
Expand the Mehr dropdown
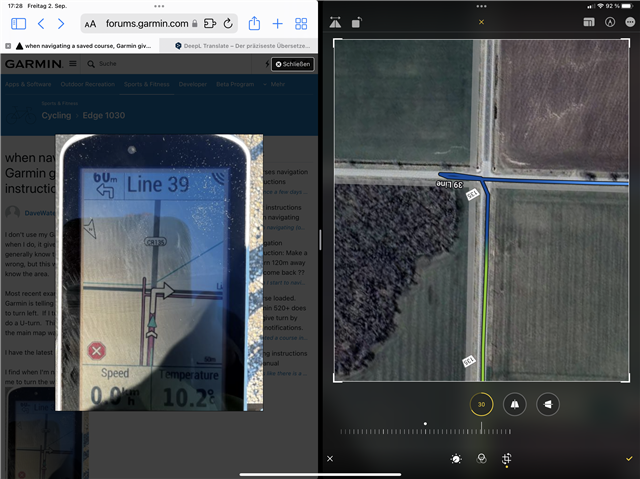pos(274,84)
